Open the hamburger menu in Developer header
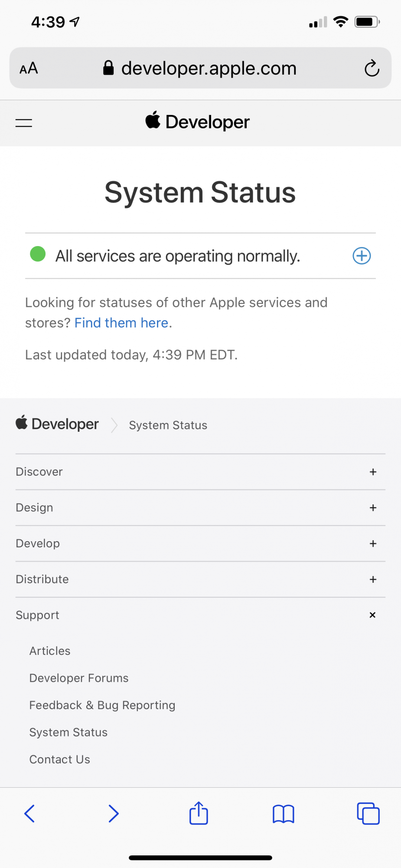Image resolution: width=401 pixels, height=868 pixels. click(x=24, y=123)
